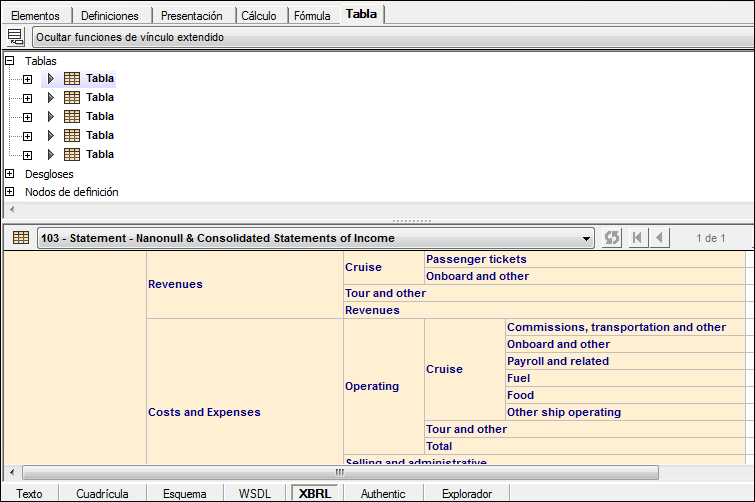Expand the Nodos de definición node
755x502 pixels.
(10, 192)
